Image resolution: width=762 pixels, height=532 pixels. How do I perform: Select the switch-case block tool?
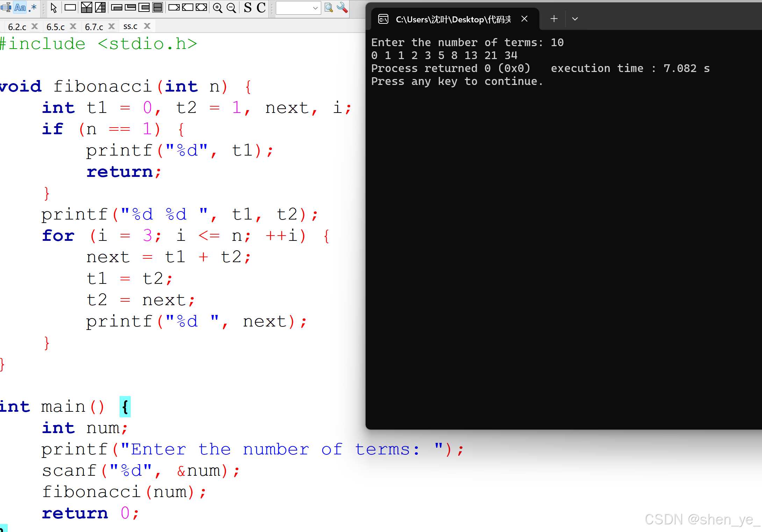point(100,7)
